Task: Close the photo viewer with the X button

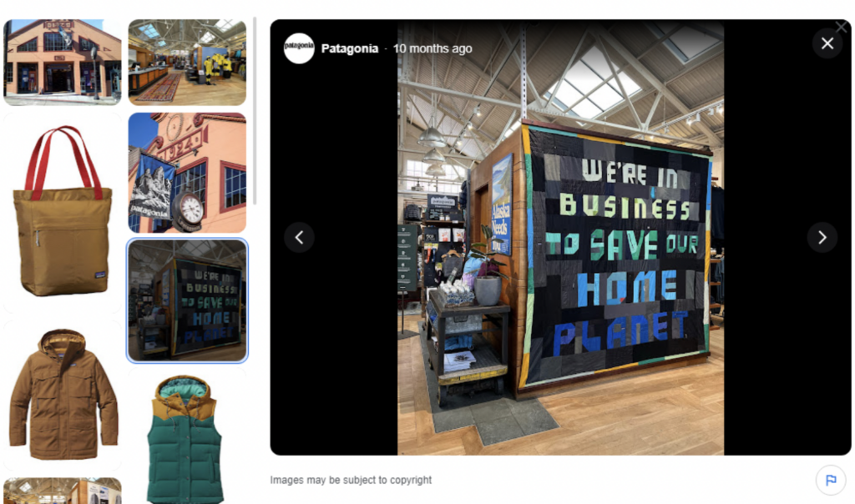Action: click(827, 43)
